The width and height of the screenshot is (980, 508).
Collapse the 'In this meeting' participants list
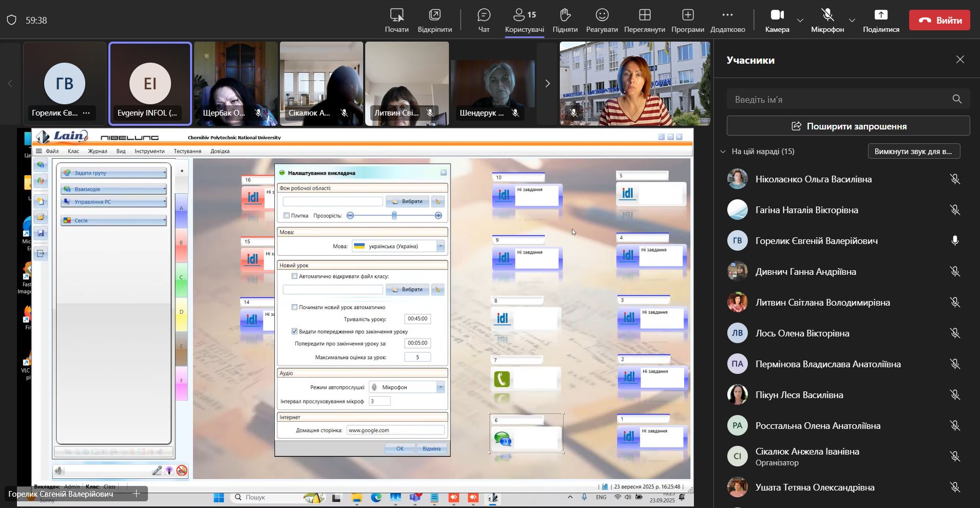coord(723,152)
